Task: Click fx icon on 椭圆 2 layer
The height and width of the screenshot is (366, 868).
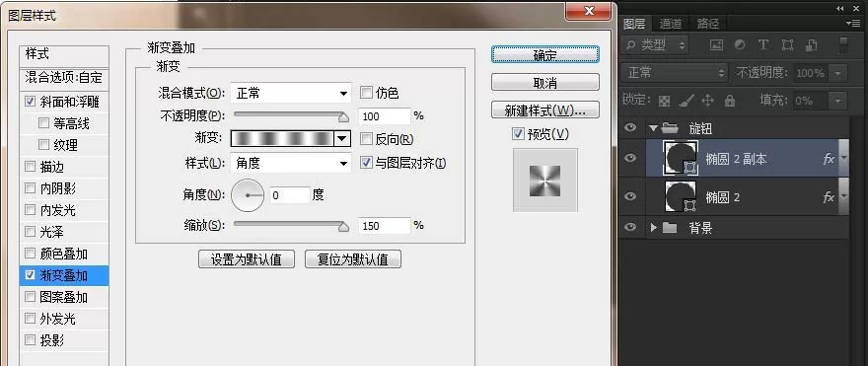Action: click(x=829, y=197)
